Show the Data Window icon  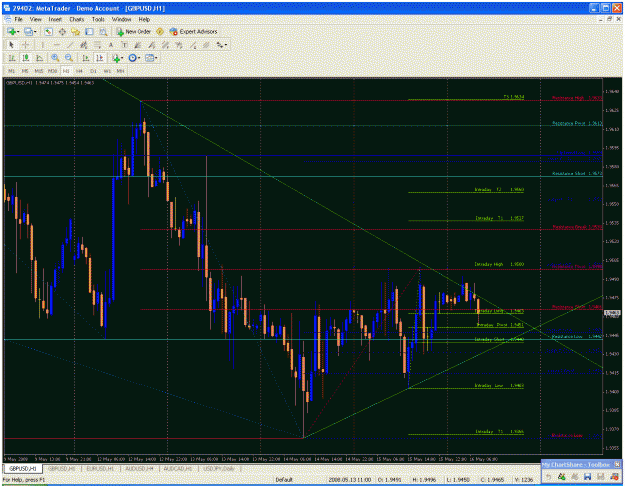coord(62,31)
